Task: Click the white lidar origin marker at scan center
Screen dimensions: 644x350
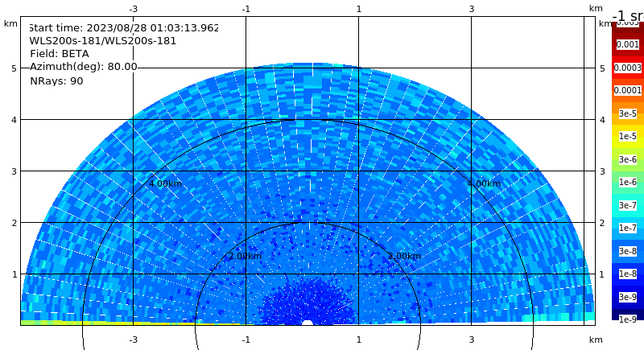Action: (x=308, y=323)
